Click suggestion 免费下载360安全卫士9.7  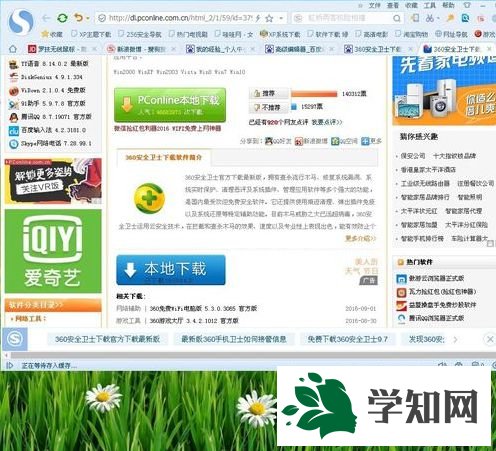[348, 339]
